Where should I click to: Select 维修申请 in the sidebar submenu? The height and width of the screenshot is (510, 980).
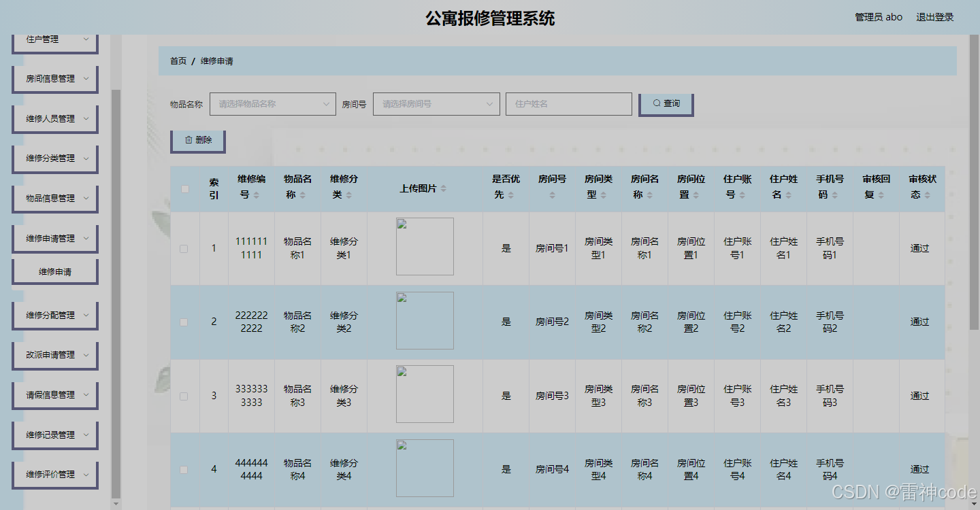coord(54,271)
